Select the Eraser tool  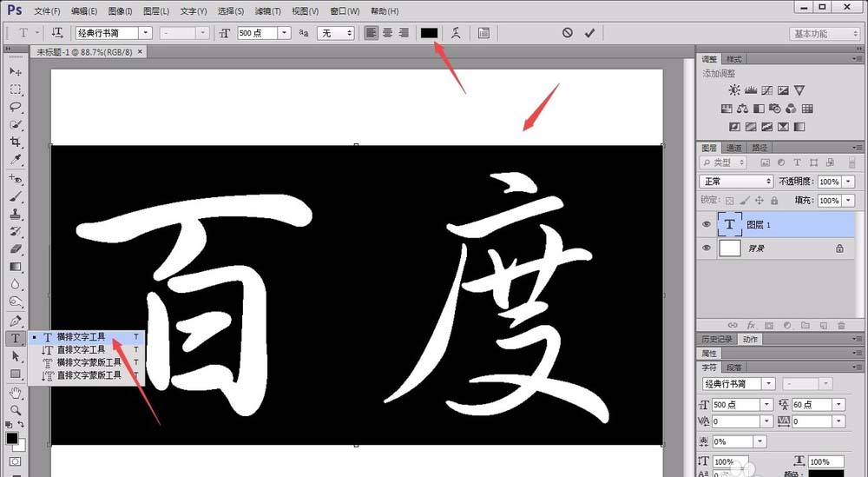click(x=15, y=248)
